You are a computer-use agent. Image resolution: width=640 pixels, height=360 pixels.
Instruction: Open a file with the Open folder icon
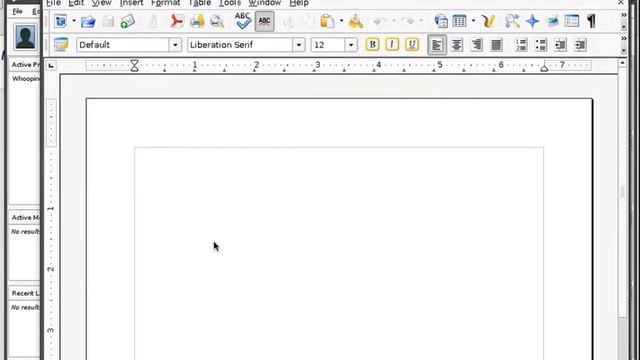pos(88,21)
